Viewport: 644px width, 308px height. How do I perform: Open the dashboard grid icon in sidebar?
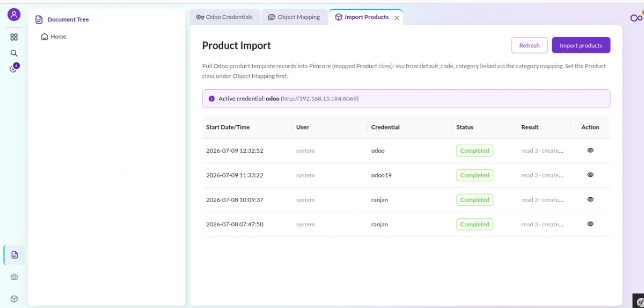pyautogui.click(x=14, y=37)
